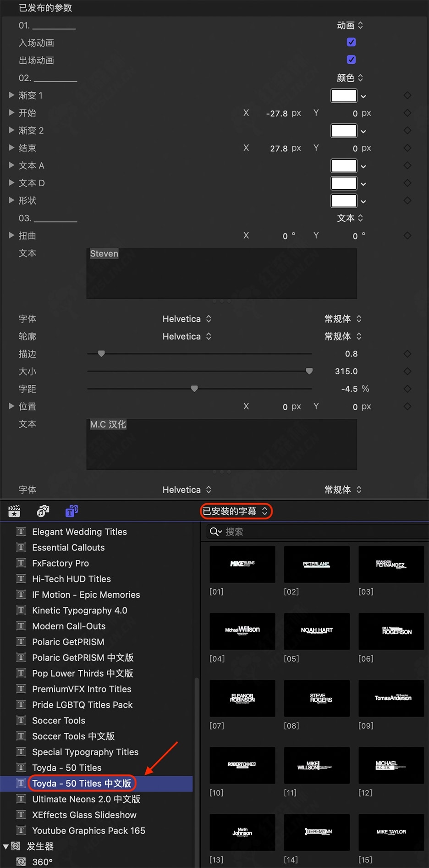Click the 形状 color swatch

click(344, 200)
